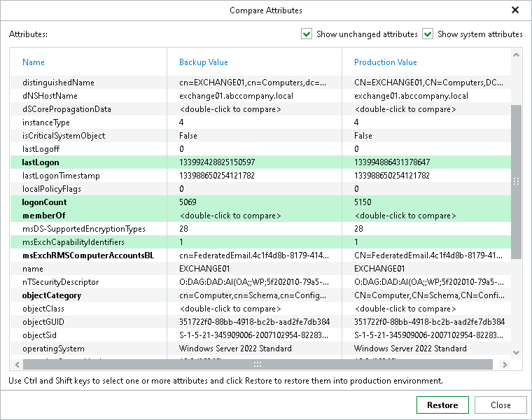Toggle Show system attributes checkbox
532x420 pixels.
click(428, 34)
